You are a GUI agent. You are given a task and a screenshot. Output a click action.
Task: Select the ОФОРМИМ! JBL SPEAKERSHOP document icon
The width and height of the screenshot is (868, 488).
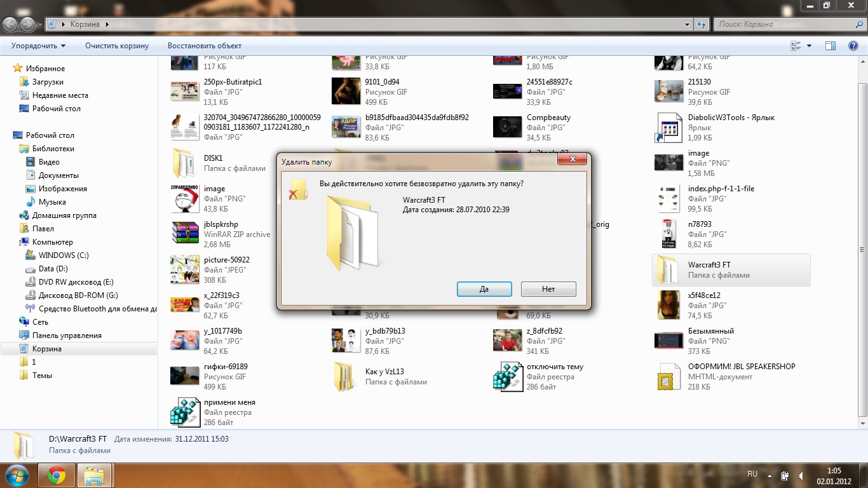[x=668, y=376]
